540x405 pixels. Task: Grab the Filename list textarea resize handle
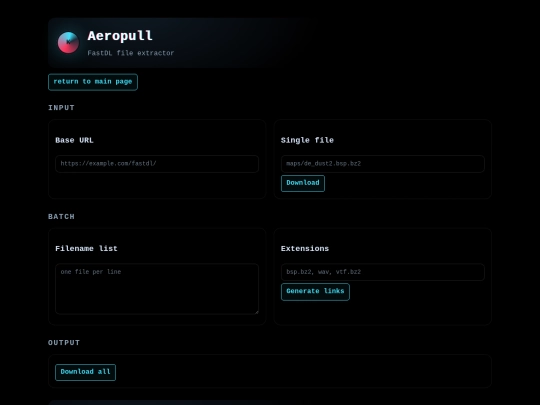tap(256, 312)
